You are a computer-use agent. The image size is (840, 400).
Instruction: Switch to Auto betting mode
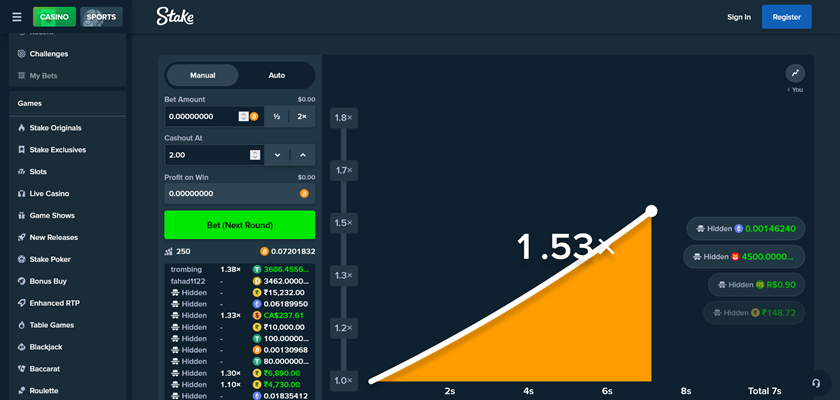tap(277, 75)
